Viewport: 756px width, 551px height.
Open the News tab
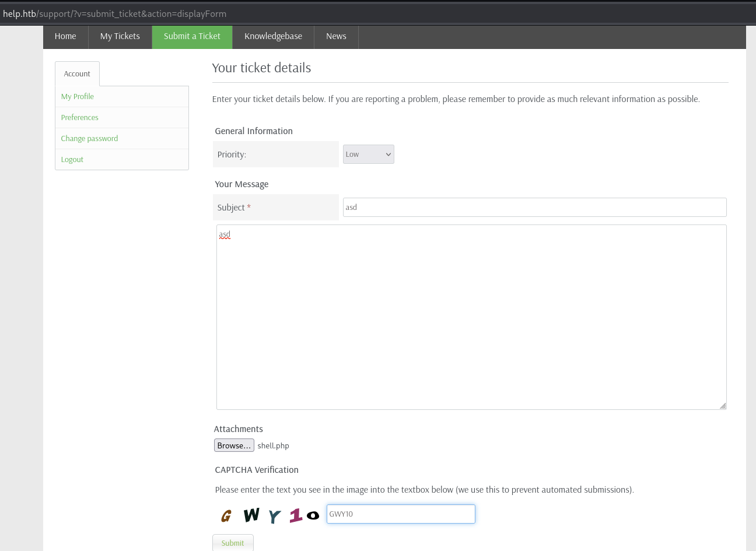tap(336, 37)
